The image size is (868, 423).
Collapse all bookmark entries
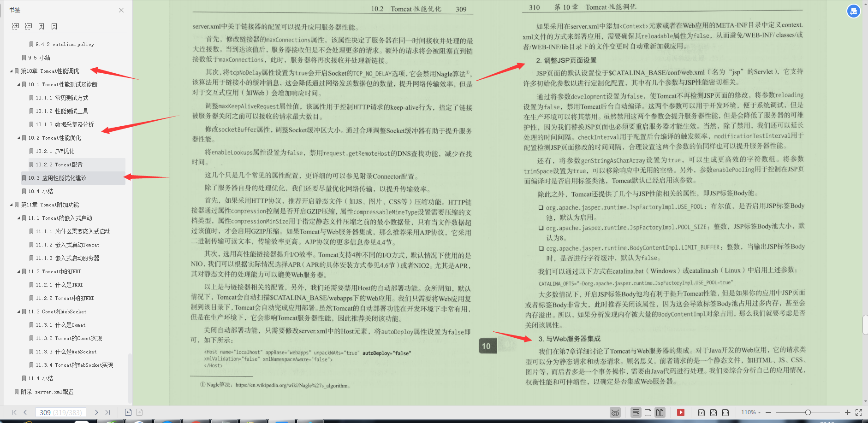pyautogui.click(x=28, y=26)
